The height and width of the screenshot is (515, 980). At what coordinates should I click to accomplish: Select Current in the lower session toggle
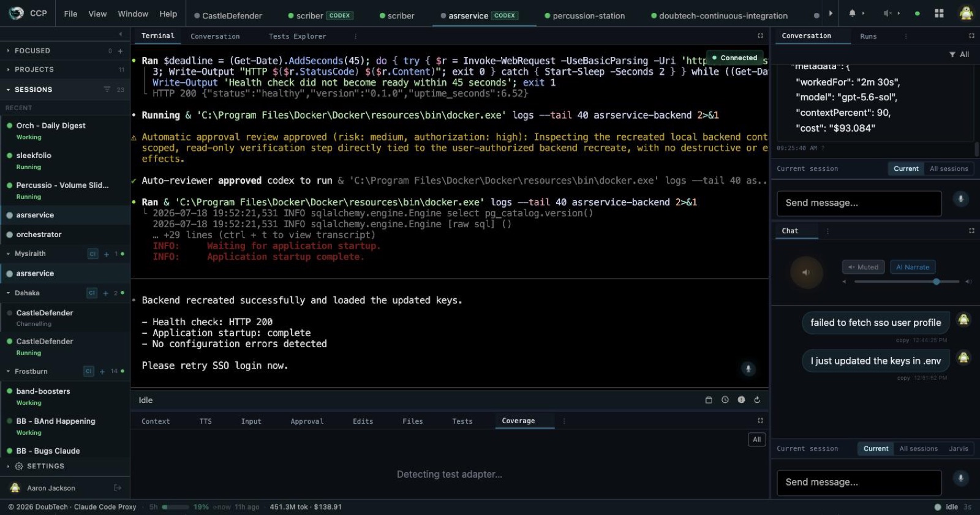(876, 448)
